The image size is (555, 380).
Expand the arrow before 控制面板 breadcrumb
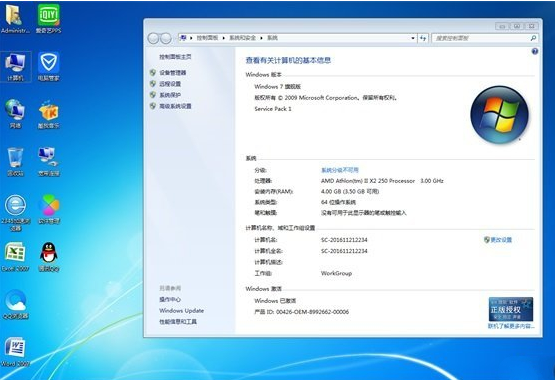pos(191,38)
